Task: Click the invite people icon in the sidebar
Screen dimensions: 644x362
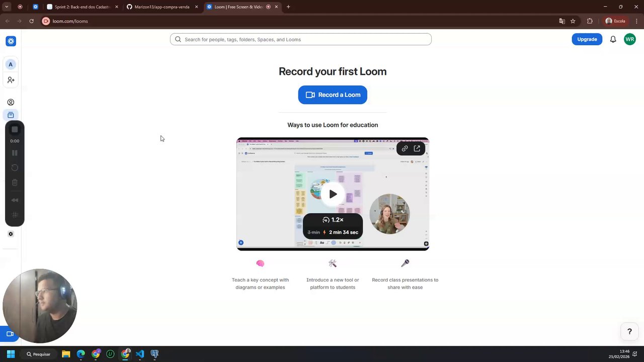Action: coord(11,80)
